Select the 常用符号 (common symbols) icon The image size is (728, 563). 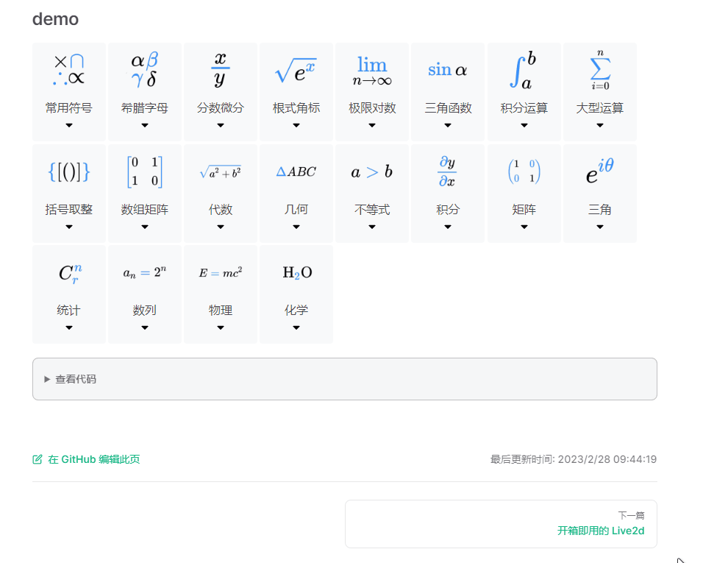click(x=68, y=69)
